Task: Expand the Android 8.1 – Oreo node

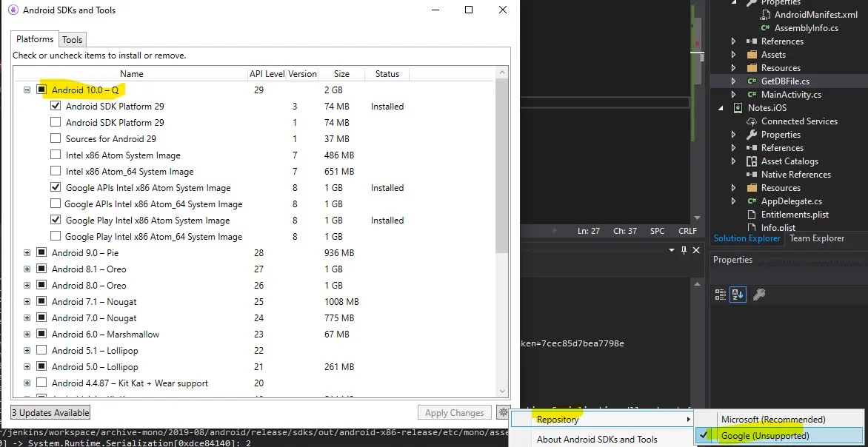Action: point(27,269)
